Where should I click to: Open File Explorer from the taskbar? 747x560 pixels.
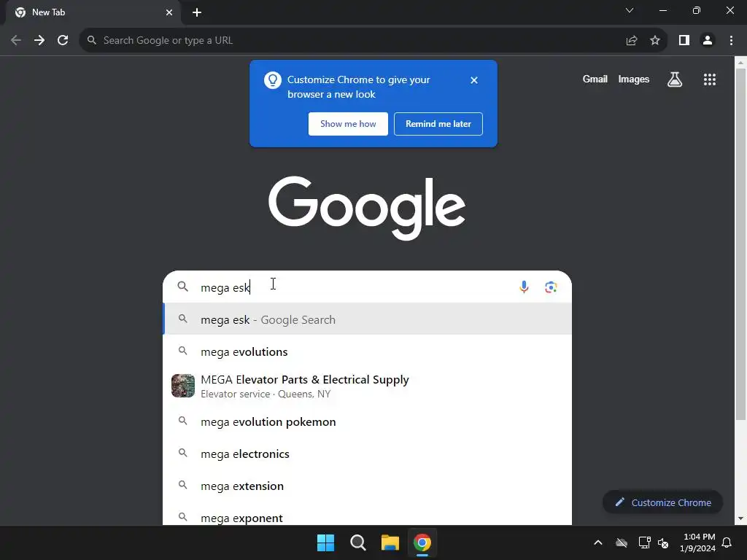(x=390, y=542)
